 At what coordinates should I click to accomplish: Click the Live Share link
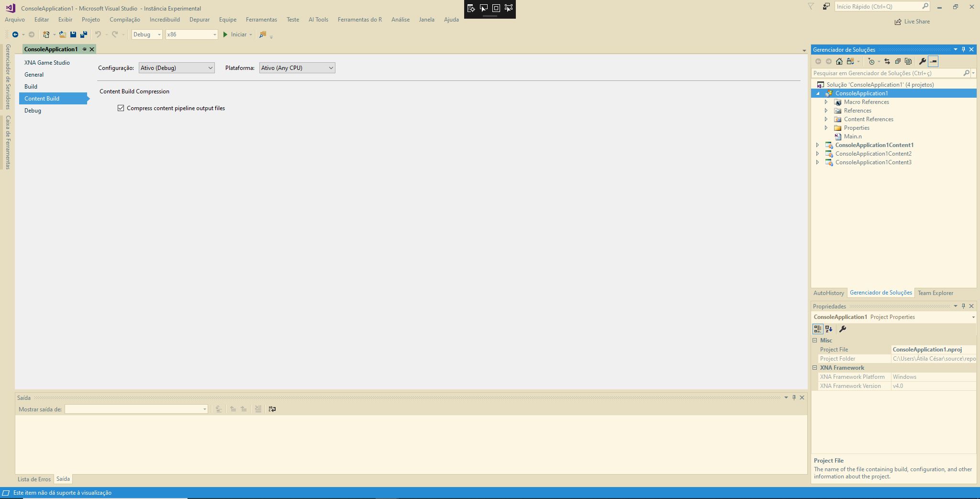pos(912,22)
